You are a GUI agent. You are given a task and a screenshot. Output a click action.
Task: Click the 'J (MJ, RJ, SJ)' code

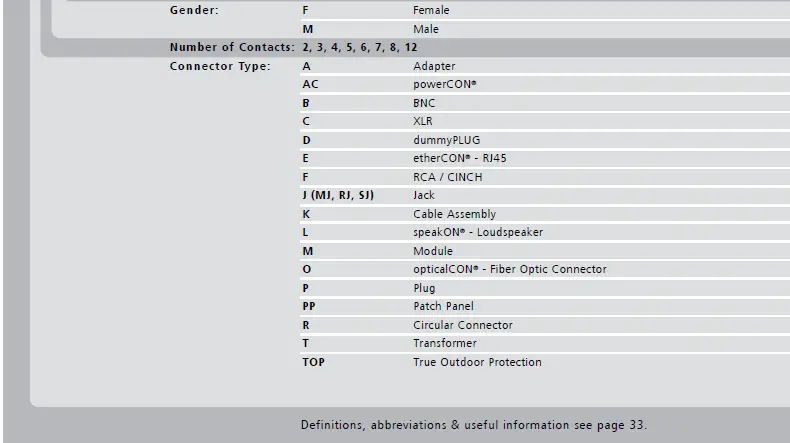click(338, 195)
